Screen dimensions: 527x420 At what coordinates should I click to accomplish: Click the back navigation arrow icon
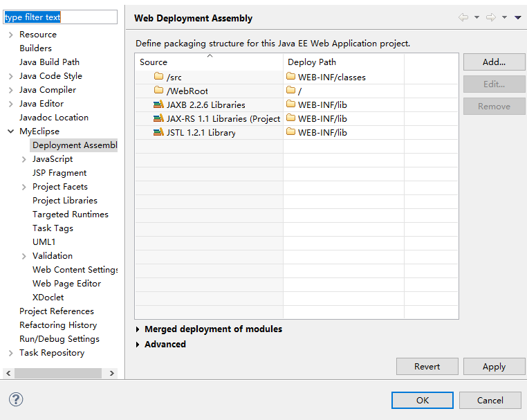click(x=463, y=17)
